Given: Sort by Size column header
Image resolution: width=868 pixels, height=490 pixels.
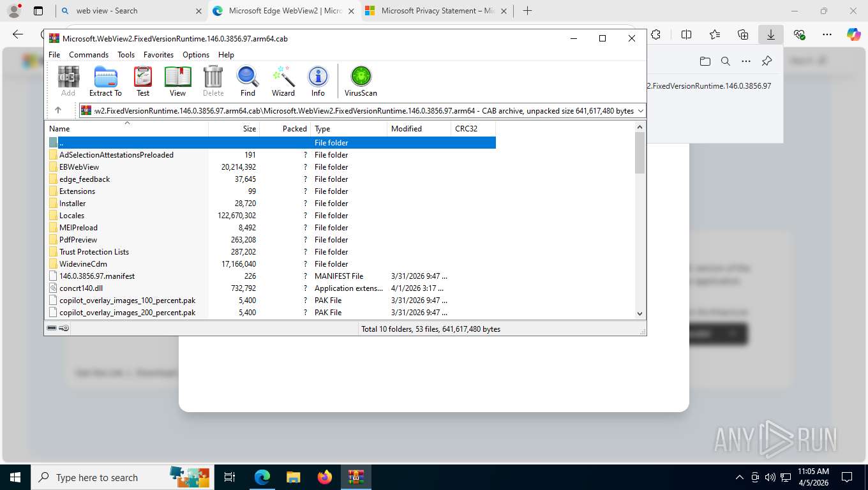Looking at the screenshot, I should click(x=234, y=128).
